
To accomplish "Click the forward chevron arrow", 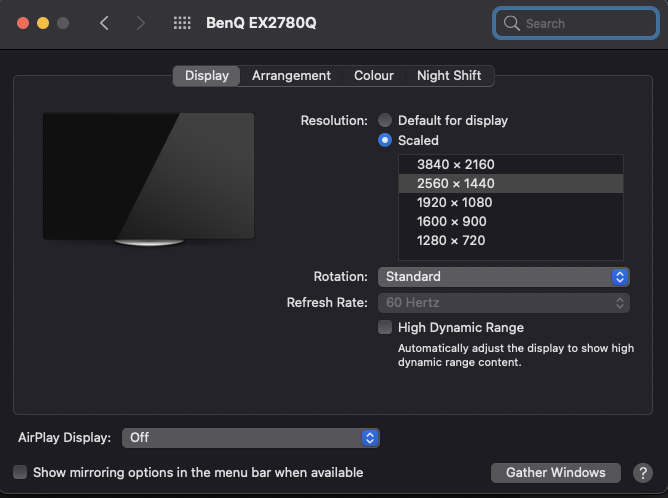I will tap(140, 23).
